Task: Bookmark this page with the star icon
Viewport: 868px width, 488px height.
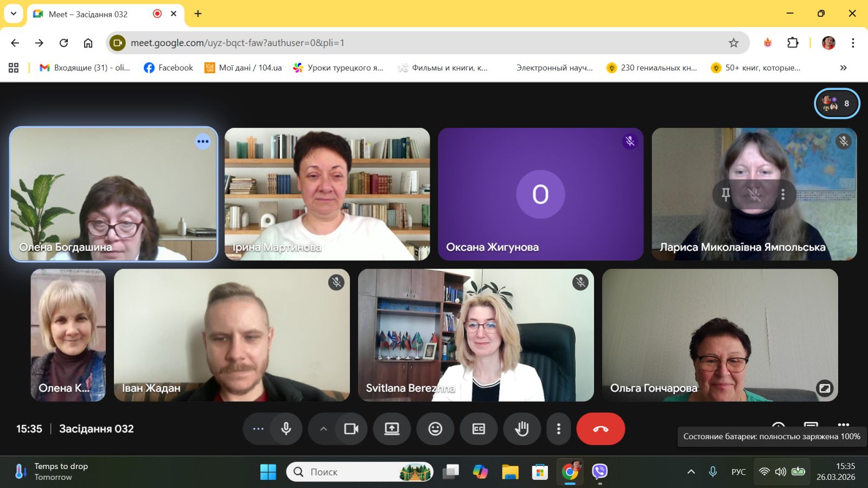Action: [x=733, y=43]
